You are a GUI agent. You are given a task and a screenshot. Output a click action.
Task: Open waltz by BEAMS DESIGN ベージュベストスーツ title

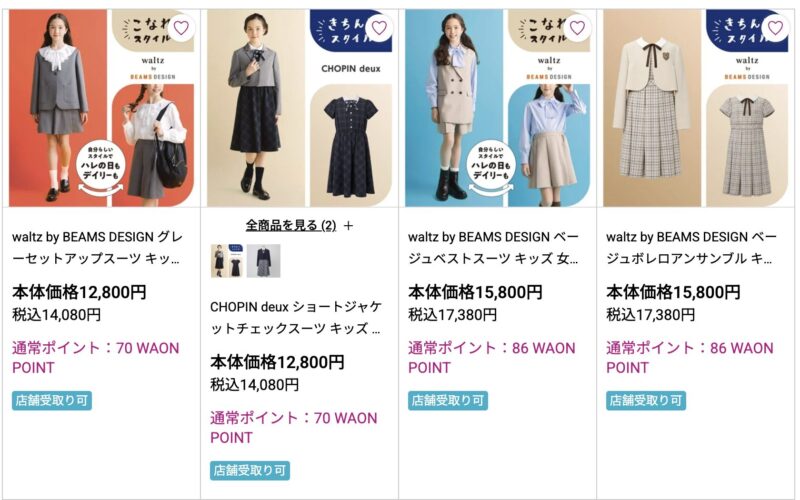[x=494, y=247]
